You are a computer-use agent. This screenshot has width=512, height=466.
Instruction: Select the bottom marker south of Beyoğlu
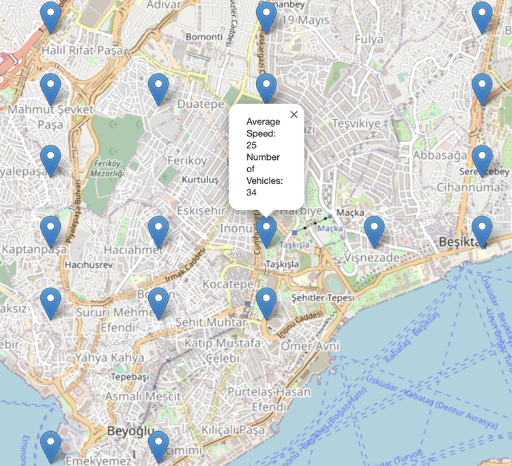pyautogui.click(x=158, y=447)
